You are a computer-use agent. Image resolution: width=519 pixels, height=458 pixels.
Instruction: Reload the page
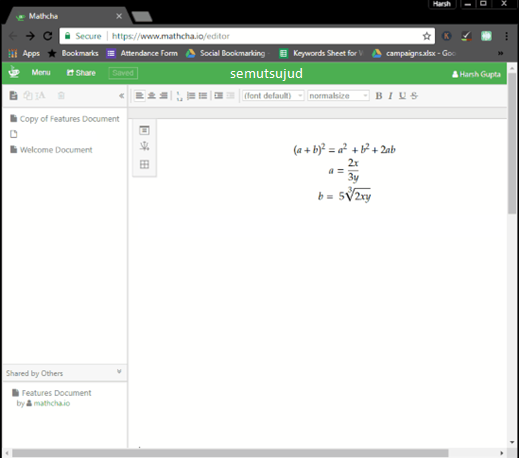[x=48, y=36]
